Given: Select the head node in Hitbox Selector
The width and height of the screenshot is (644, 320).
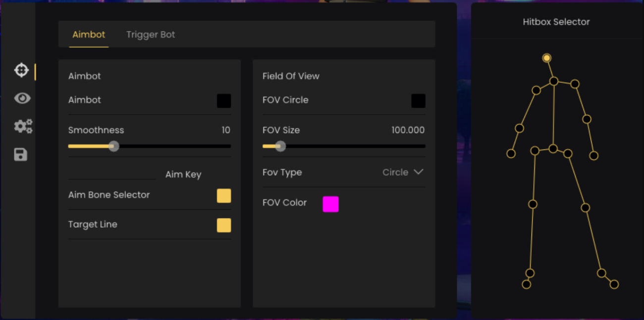Looking at the screenshot, I should click(546, 58).
